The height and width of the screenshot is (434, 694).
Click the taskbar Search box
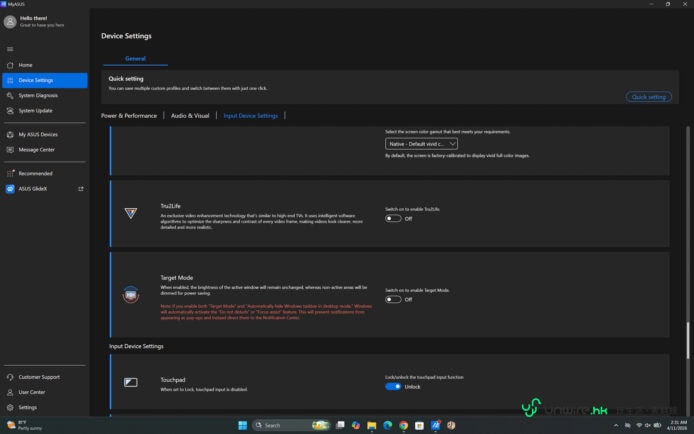point(292,425)
